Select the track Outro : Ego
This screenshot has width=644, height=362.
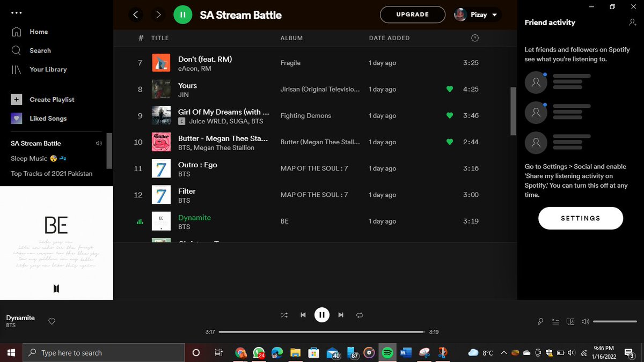click(197, 165)
